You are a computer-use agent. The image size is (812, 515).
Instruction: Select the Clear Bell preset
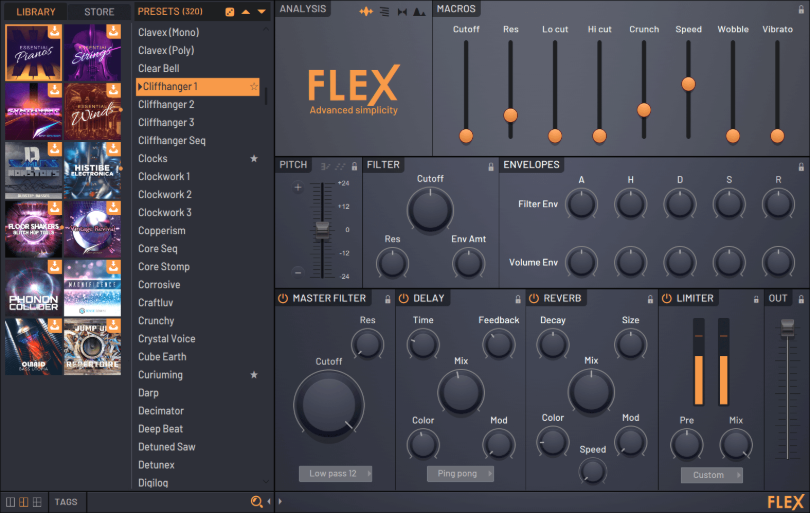click(198, 68)
